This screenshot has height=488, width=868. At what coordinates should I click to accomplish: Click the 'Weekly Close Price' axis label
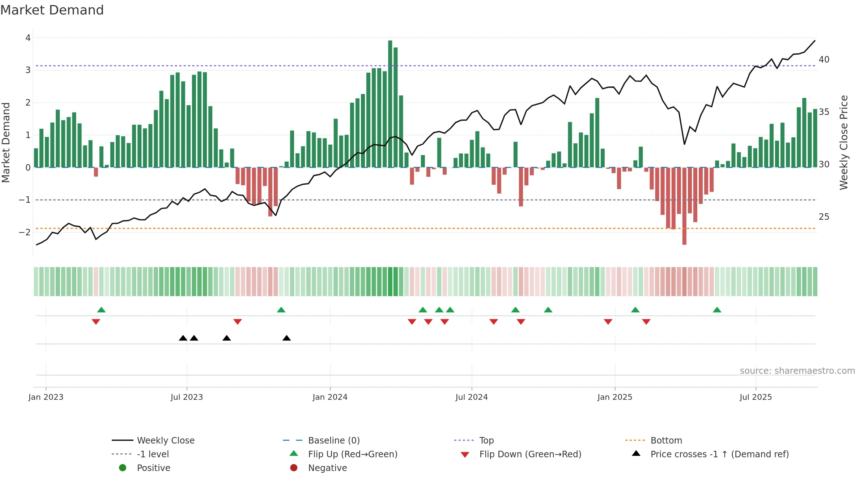coord(844,142)
